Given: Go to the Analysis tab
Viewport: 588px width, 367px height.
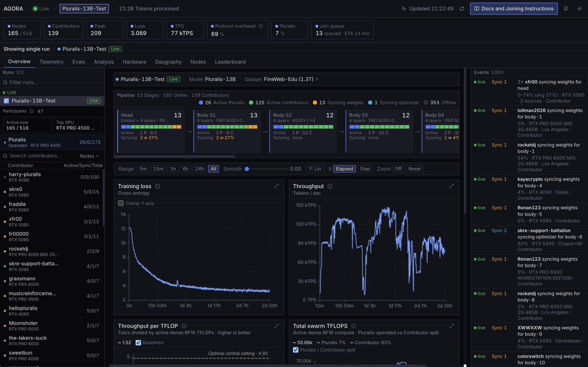Looking at the screenshot, I should [104, 62].
